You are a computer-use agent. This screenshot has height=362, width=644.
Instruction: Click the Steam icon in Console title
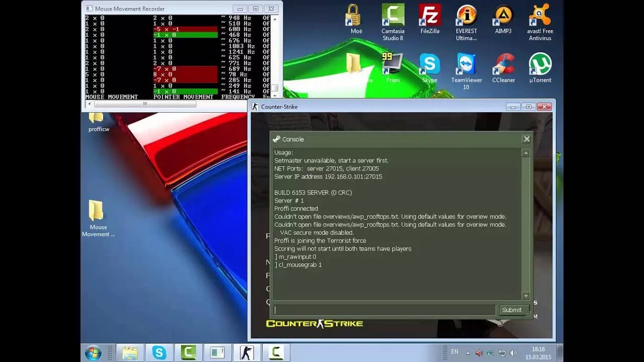tap(276, 139)
